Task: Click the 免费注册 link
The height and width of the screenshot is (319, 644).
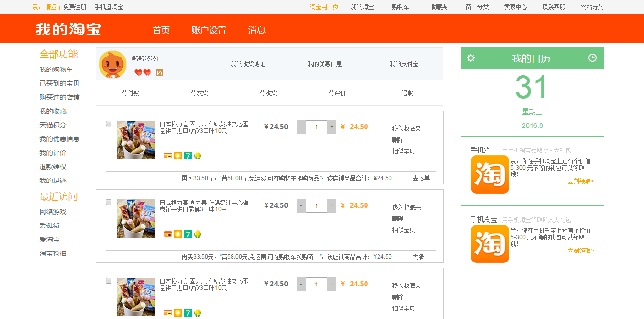Action: tap(75, 7)
